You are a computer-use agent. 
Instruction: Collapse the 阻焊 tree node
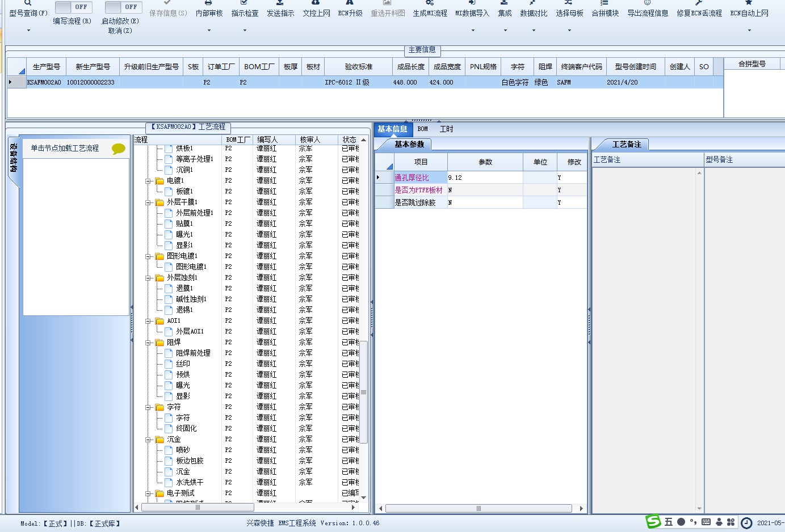(x=148, y=343)
